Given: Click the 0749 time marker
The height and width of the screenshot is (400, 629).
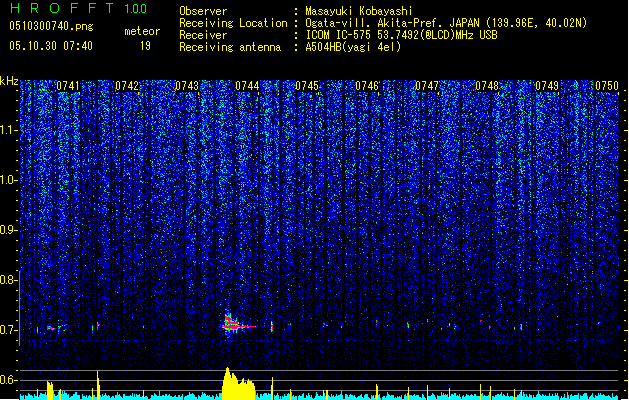Looking at the screenshot, I should pyautogui.click(x=547, y=86).
